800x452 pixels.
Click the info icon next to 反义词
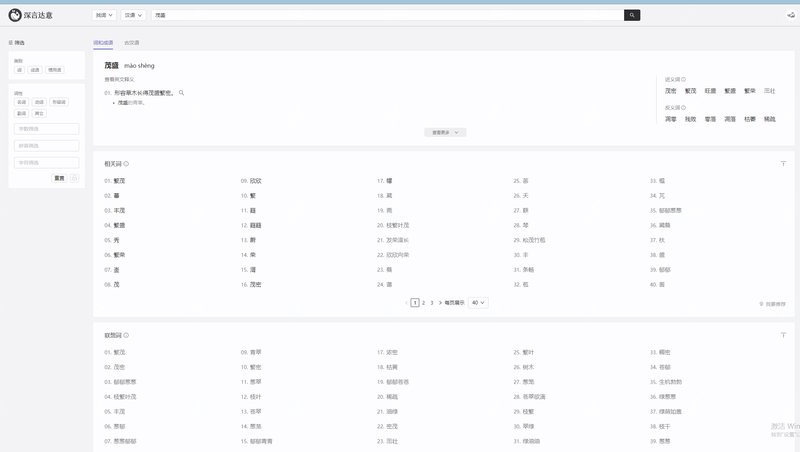pos(683,107)
